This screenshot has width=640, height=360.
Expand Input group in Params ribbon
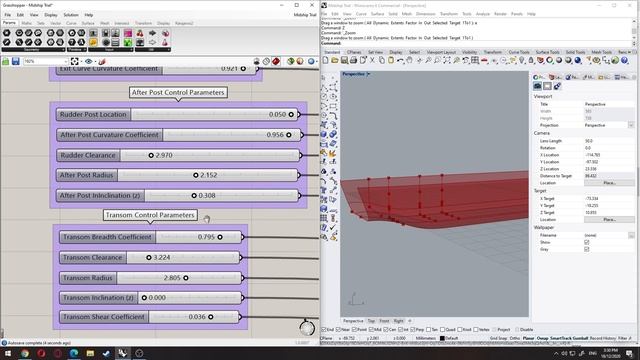(111, 50)
